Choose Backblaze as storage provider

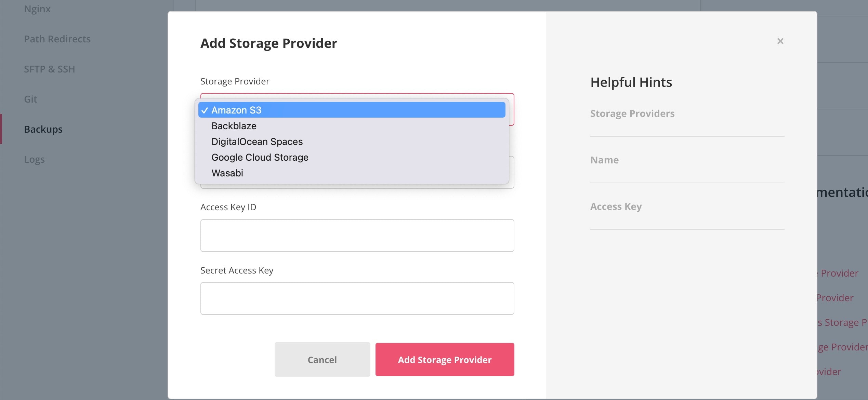352,126
